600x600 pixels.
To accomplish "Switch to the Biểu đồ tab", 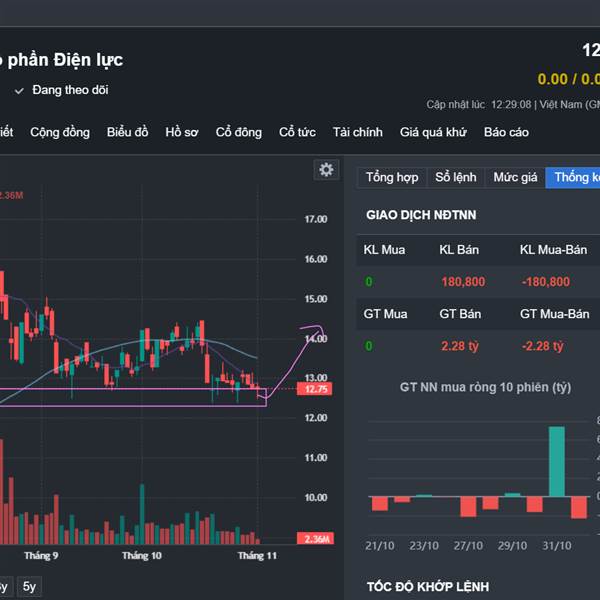I will point(127,132).
